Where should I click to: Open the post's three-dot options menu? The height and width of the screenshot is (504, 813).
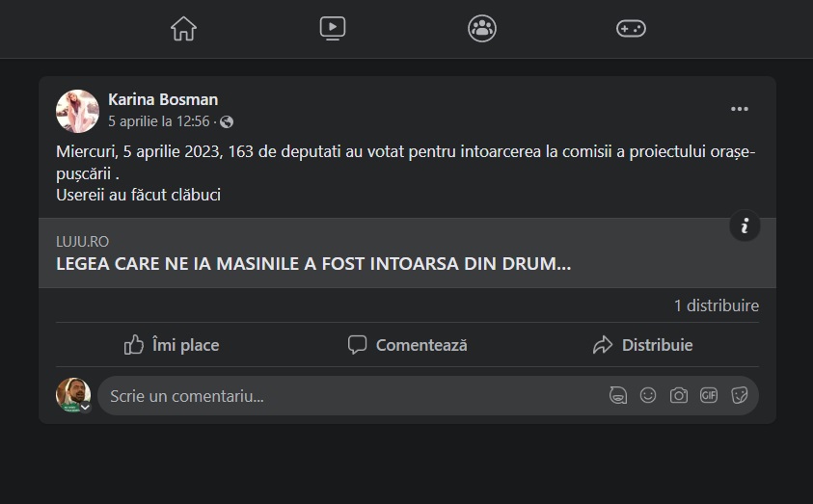point(740,109)
